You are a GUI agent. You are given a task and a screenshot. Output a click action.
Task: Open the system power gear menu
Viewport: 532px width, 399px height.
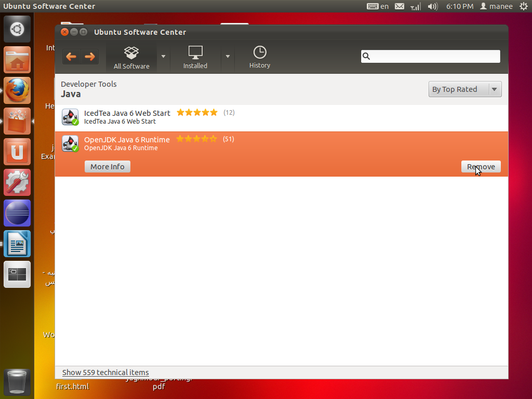[524, 6]
